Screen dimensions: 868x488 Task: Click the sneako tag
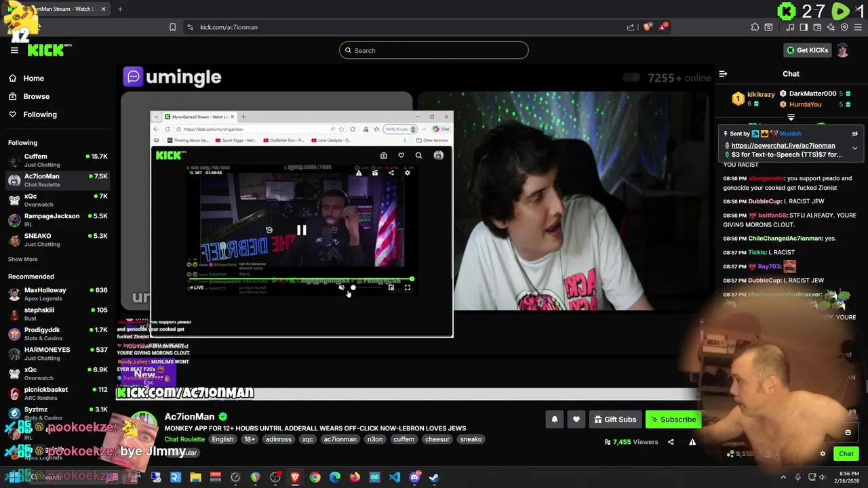(x=471, y=439)
